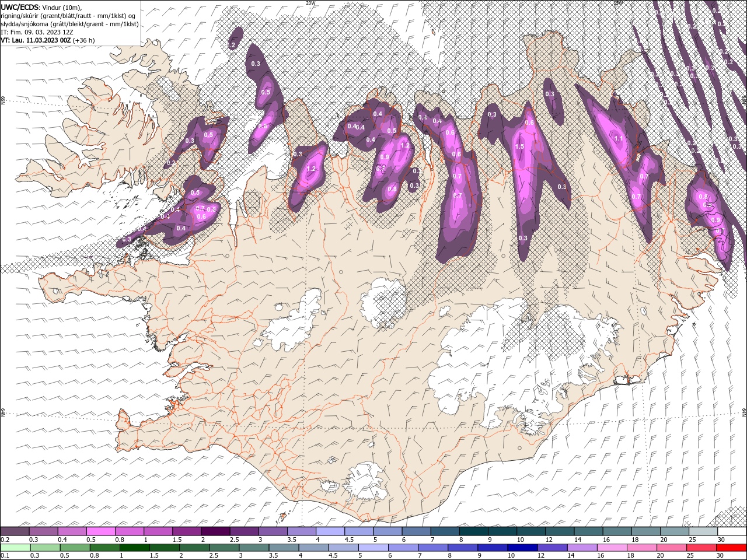Select the bright pink snow swatch at 0.5

pyautogui.click(x=101, y=531)
